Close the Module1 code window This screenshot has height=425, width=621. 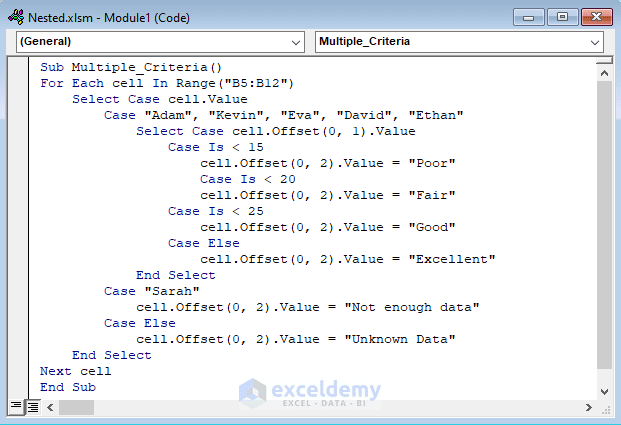coord(596,17)
